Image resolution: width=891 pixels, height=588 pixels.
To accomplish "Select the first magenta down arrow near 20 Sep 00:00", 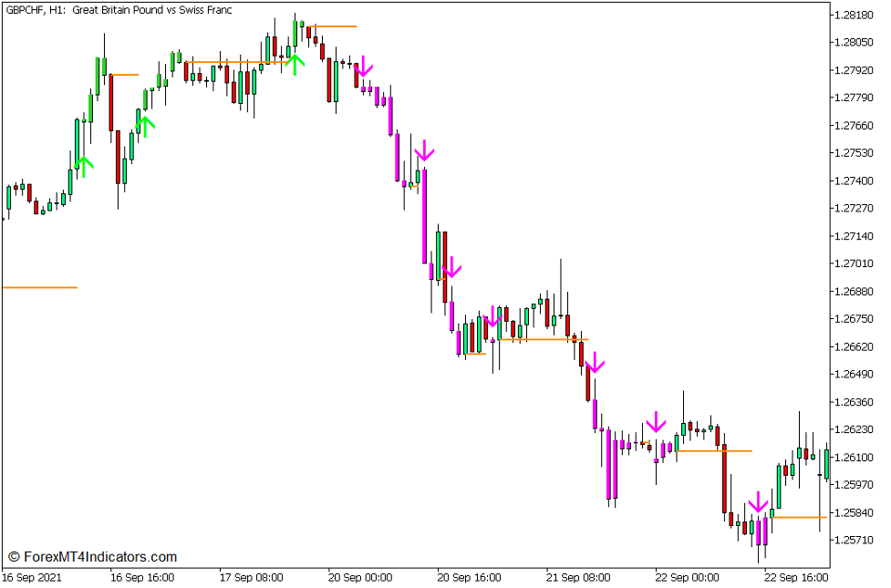I will [x=364, y=67].
